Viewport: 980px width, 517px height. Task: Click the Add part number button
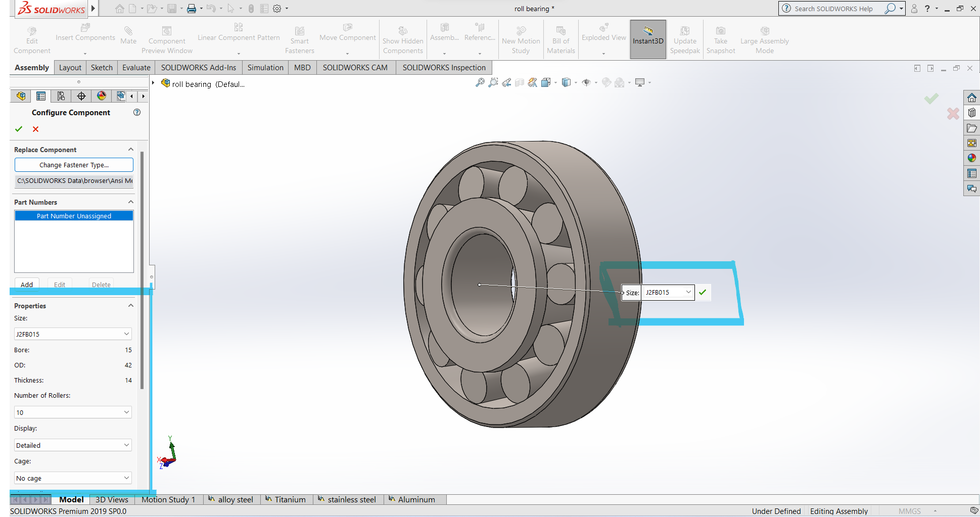tap(27, 285)
